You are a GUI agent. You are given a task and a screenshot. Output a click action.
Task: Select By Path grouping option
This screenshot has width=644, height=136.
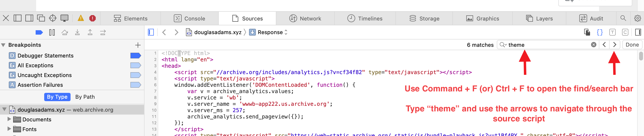click(85, 97)
